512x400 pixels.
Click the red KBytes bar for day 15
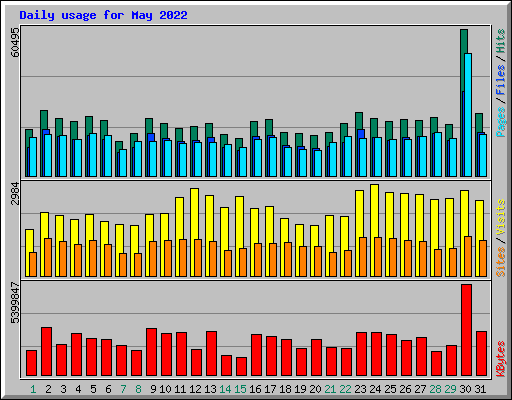(x=241, y=367)
